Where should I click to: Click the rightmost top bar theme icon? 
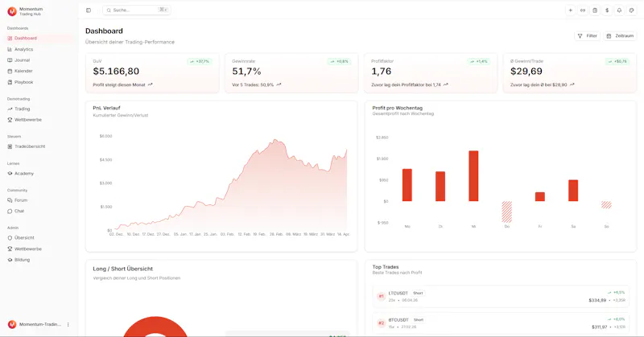tap(632, 10)
